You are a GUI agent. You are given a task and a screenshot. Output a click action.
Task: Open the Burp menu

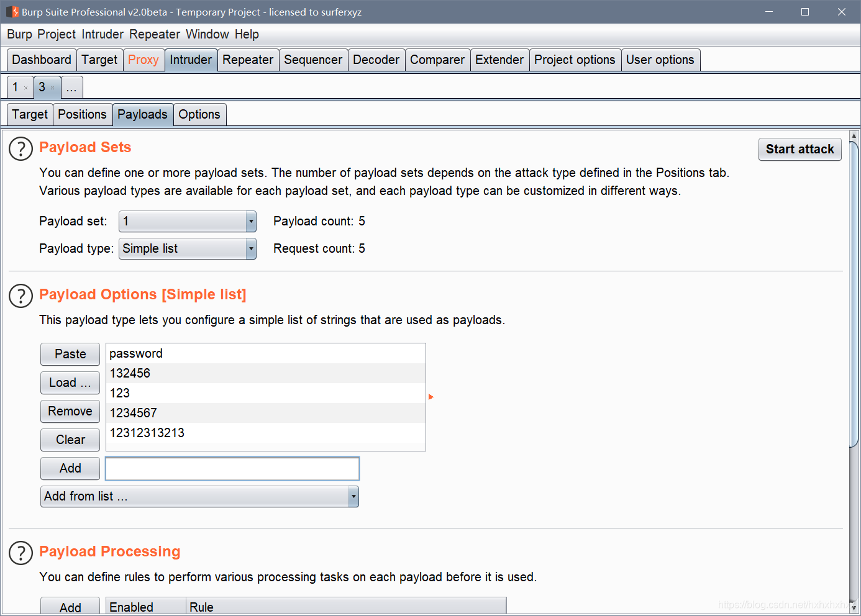click(19, 34)
